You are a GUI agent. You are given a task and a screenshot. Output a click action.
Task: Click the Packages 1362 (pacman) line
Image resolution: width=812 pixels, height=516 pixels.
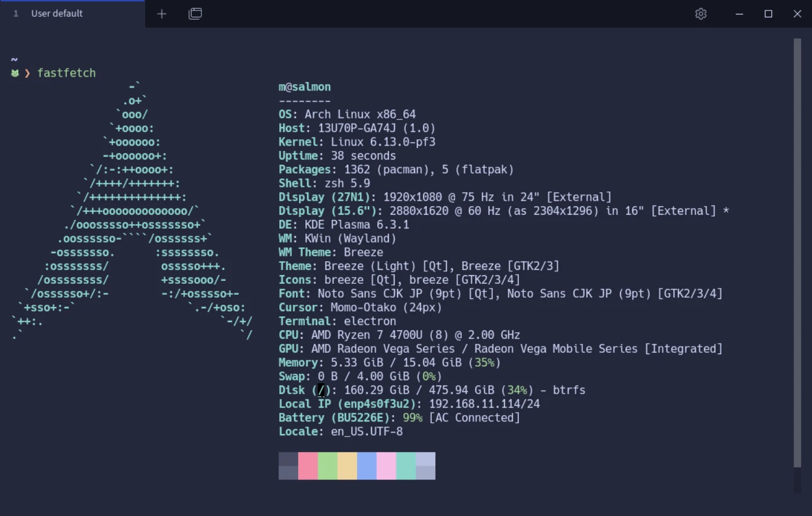tap(396, 170)
